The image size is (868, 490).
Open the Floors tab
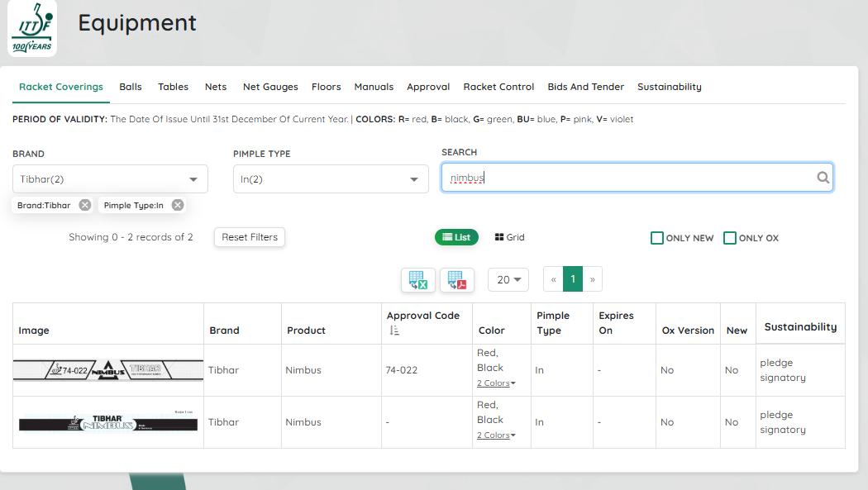(326, 87)
